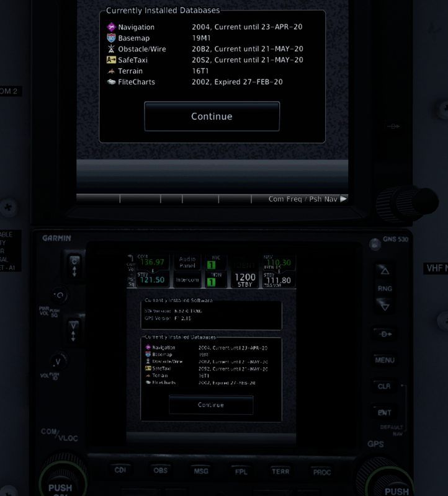The height and width of the screenshot is (496, 448).
Task: Toggle the MIC 1 selector
Action: pos(216,262)
